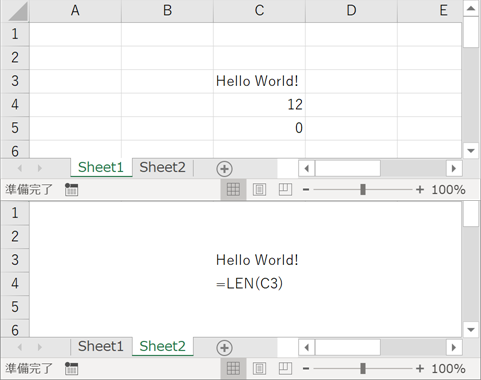Select Hello World! cell in bottom window
This screenshot has width=481, height=380.
tap(259, 260)
